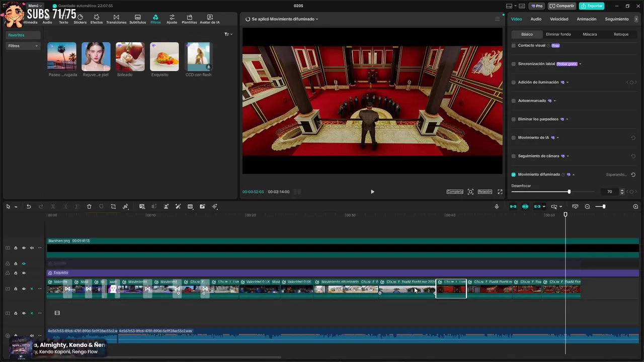Click the undo arrow in timeline toolbar

[29, 207]
